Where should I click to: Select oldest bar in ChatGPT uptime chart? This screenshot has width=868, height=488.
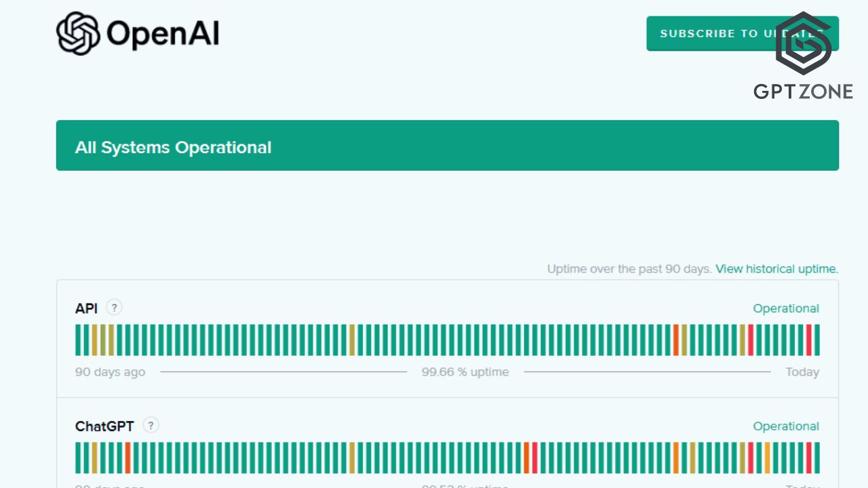click(x=78, y=458)
